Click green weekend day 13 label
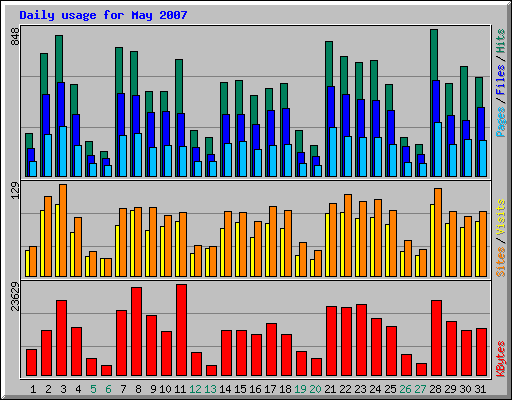 point(210,389)
